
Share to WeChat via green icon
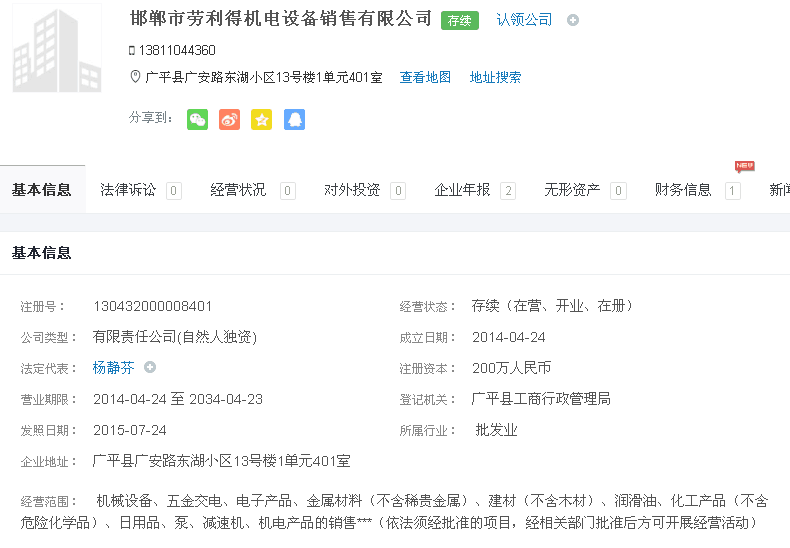tap(198, 120)
